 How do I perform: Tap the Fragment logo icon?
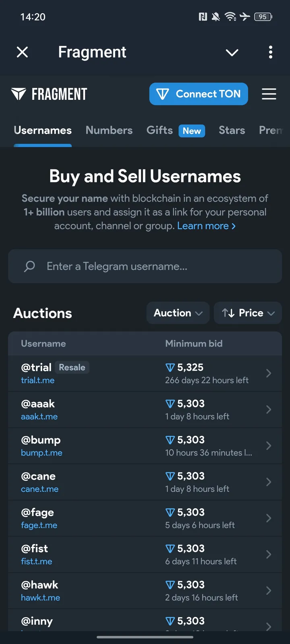[x=19, y=94]
